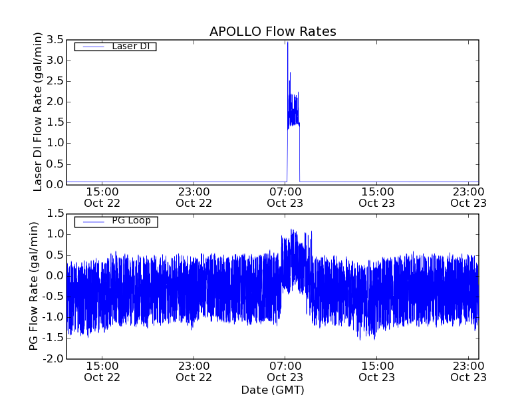
Task: Click the 0.5 tick on Laser DI axis
Action: [55, 164]
